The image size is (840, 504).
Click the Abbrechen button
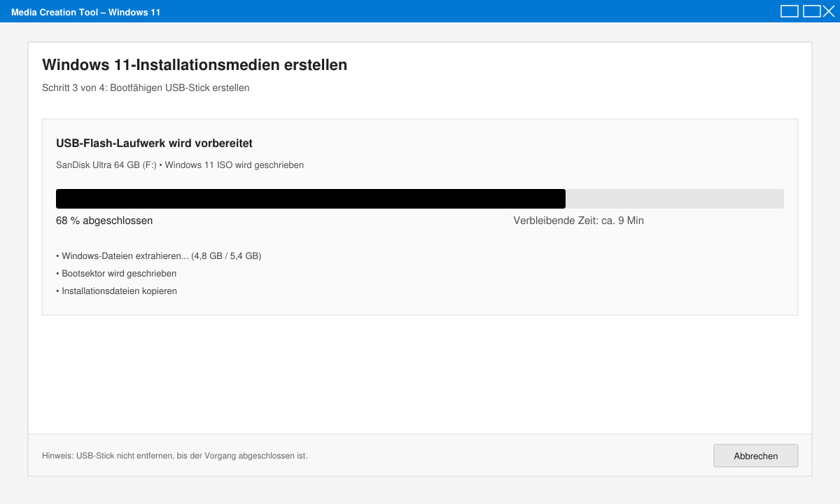[756, 456]
